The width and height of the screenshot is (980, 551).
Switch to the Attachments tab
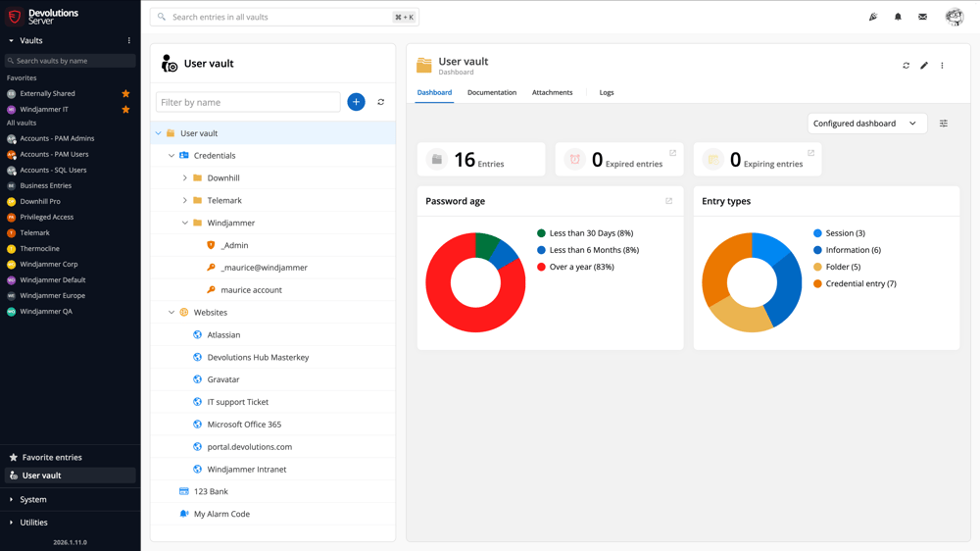pos(552,92)
